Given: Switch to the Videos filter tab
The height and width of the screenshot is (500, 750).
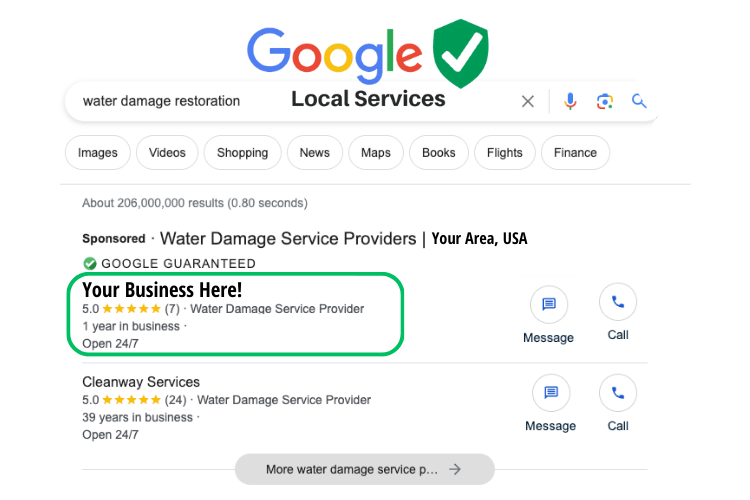Looking at the screenshot, I should 167,153.
